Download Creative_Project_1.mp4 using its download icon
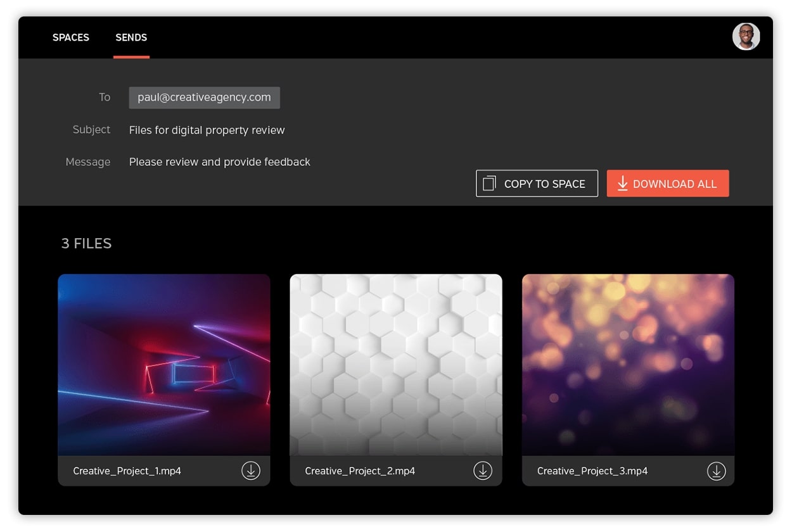The width and height of the screenshot is (792, 532). (x=251, y=471)
